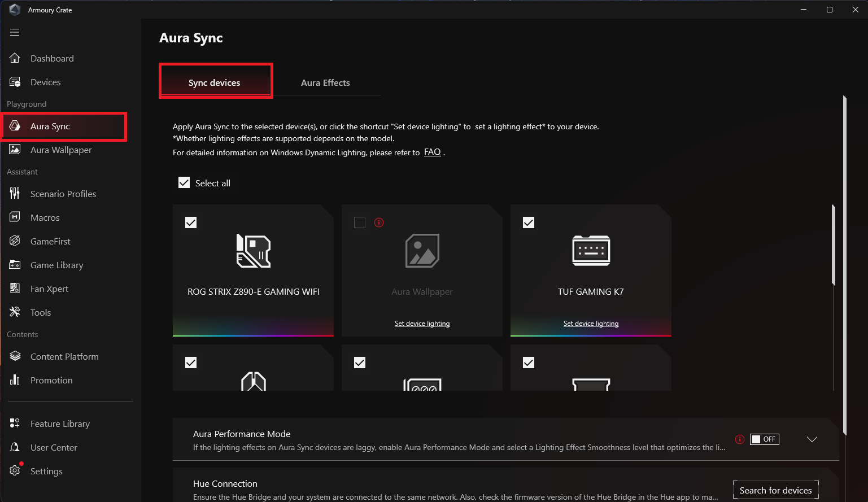Open Content Platform from sidebar

pos(64,356)
